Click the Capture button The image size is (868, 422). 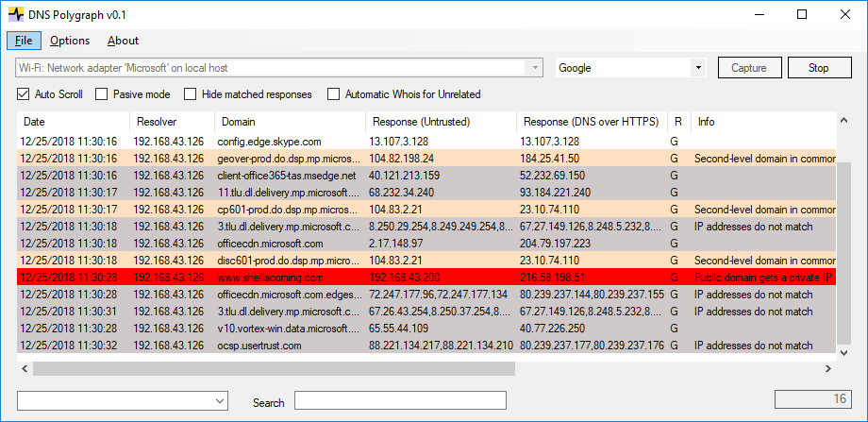tap(748, 68)
